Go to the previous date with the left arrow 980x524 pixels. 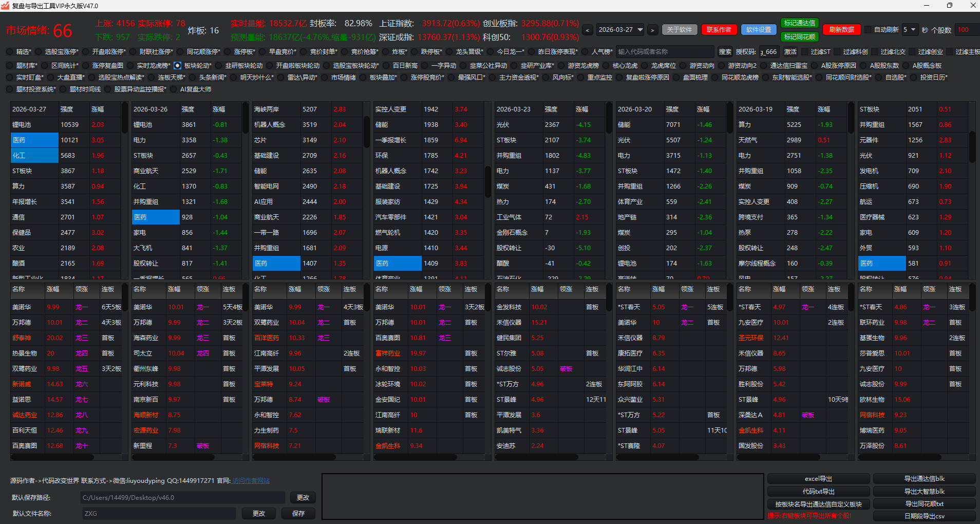(x=588, y=30)
